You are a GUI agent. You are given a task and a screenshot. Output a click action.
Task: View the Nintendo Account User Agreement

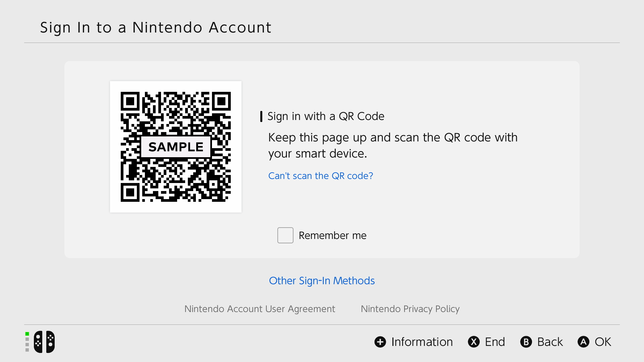pyautogui.click(x=260, y=309)
